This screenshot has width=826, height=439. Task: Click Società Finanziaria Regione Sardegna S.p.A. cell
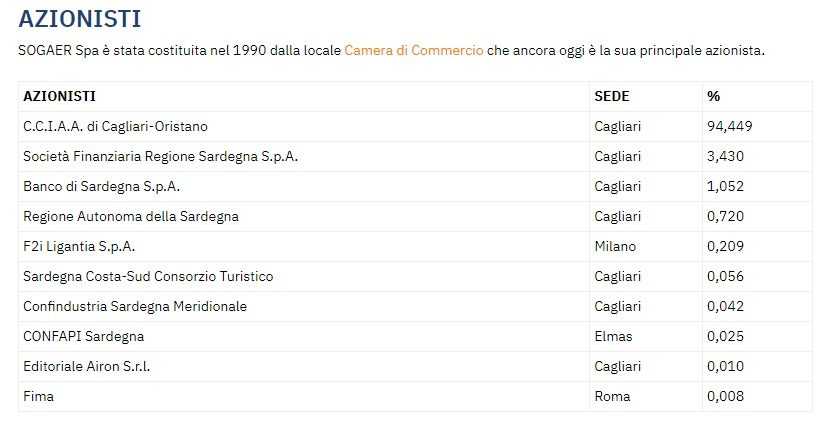tap(304, 157)
